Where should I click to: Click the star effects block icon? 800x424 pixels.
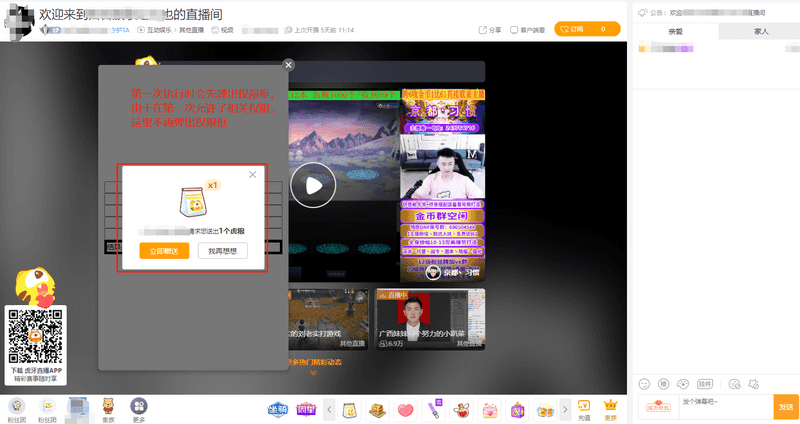754,384
